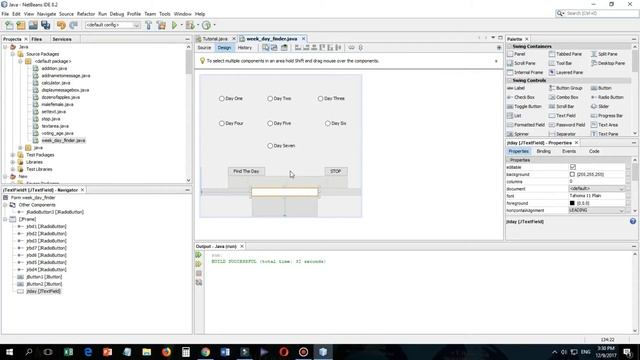The image size is (640, 360).
Task: Select the Day Seven radio button
Action: (281, 146)
